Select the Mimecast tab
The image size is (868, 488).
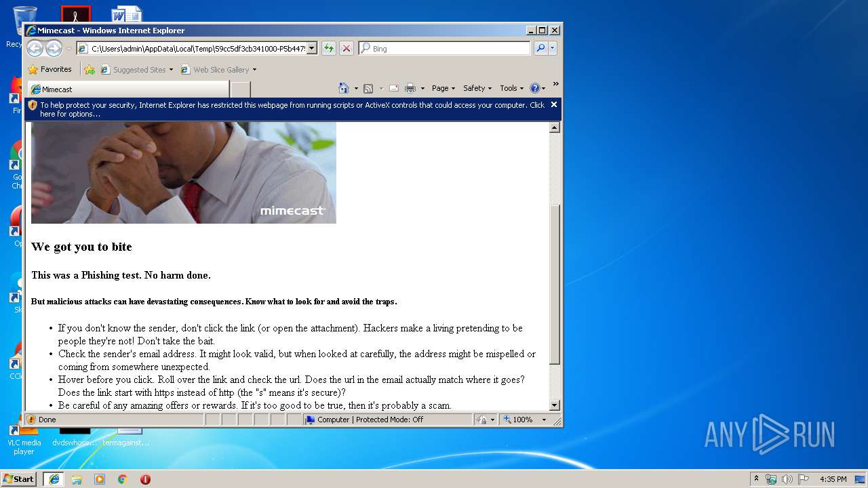(127, 89)
